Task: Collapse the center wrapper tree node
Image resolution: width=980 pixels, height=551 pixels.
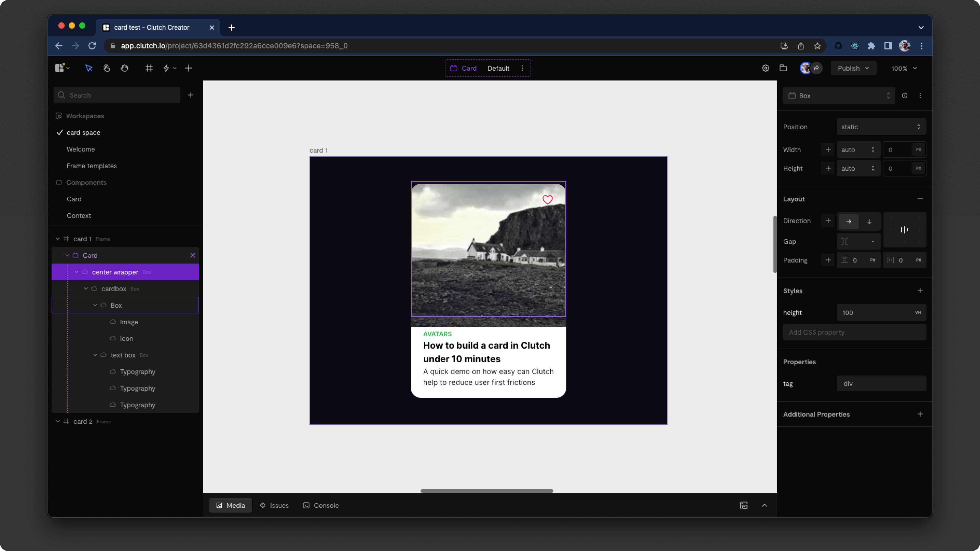Action: click(x=77, y=272)
